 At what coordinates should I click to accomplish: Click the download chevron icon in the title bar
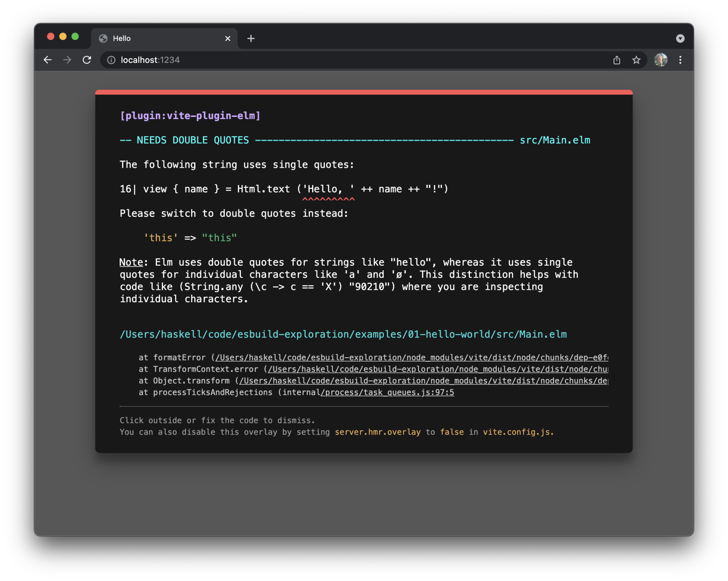pyautogui.click(x=680, y=38)
